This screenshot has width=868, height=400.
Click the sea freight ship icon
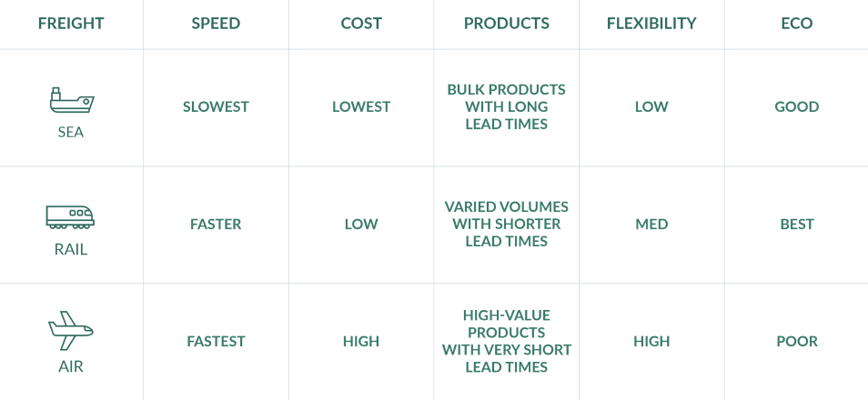[71, 101]
